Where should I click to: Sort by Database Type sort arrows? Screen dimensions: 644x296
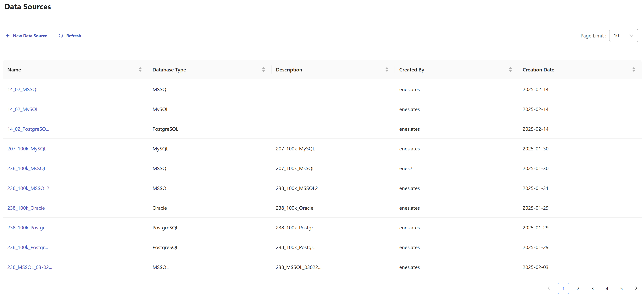click(263, 70)
